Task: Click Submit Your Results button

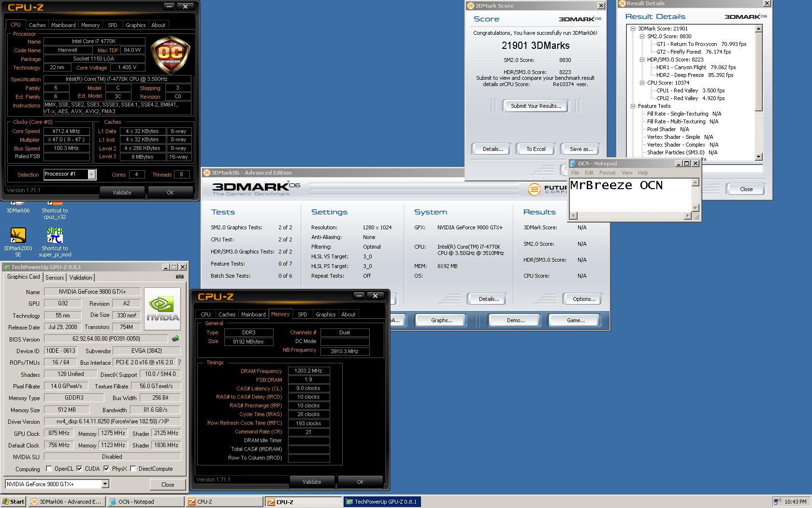Action: [x=536, y=106]
